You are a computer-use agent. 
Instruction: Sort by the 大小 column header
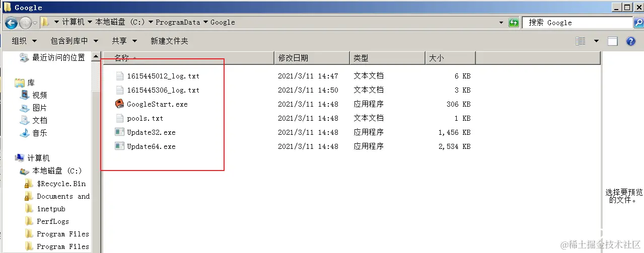coord(450,58)
